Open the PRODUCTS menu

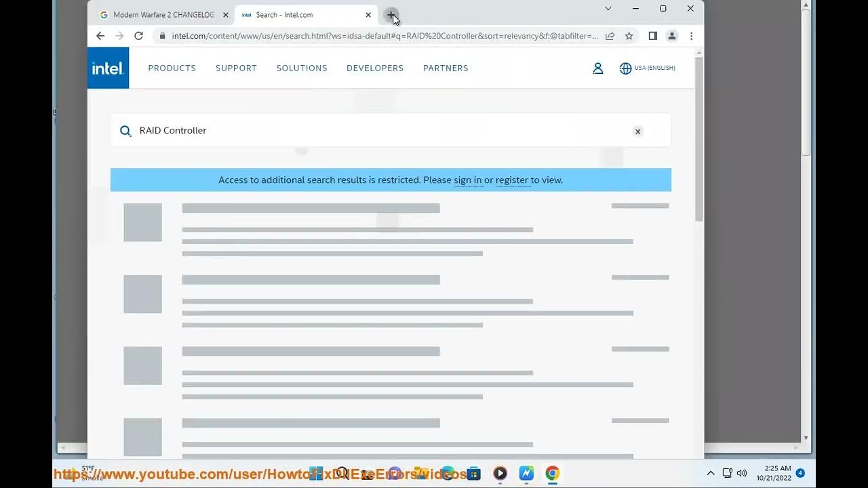pyautogui.click(x=172, y=68)
